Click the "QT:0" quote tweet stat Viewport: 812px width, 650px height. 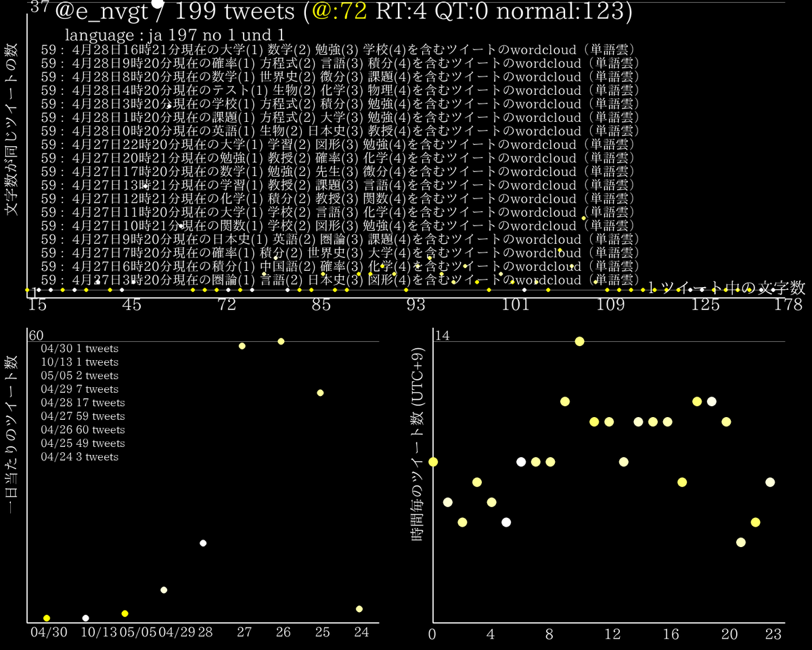click(464, 12)
